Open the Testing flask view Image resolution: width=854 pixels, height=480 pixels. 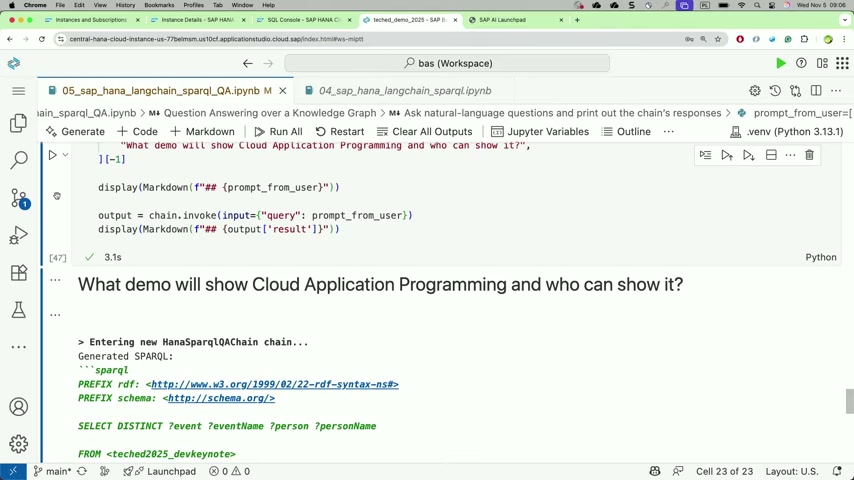pyautogui.click(x=19, y=310)
